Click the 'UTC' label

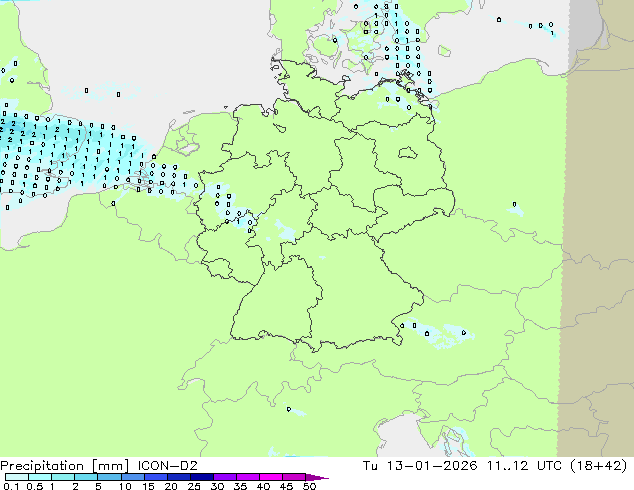click(549, 465)
